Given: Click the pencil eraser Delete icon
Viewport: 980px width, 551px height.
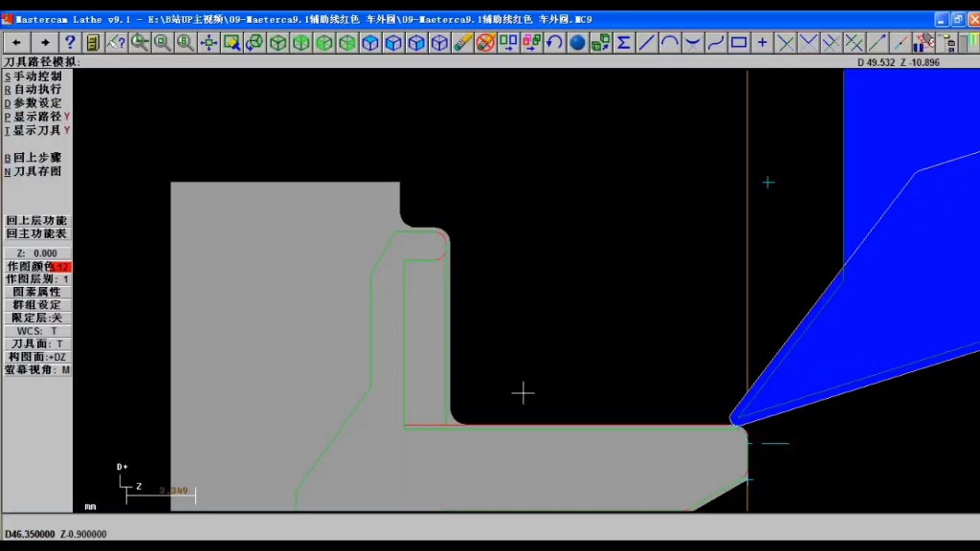Looking at the screenshot, I should (462, 42).
